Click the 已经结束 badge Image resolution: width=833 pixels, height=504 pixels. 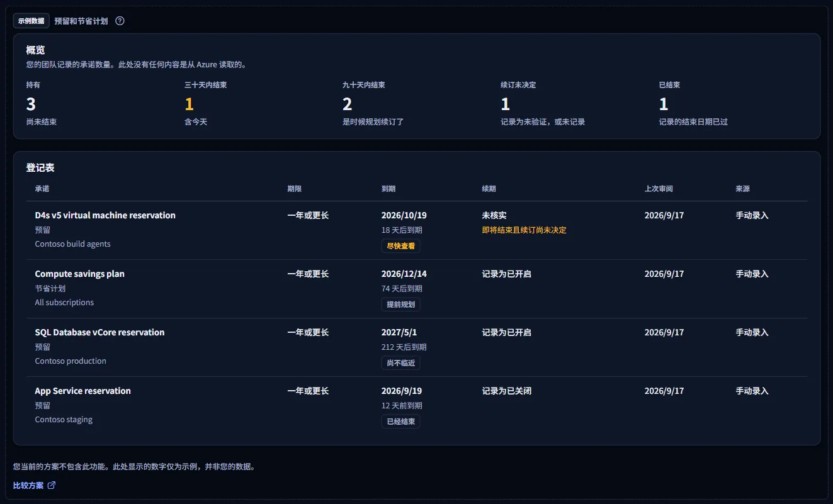[400, 422]
